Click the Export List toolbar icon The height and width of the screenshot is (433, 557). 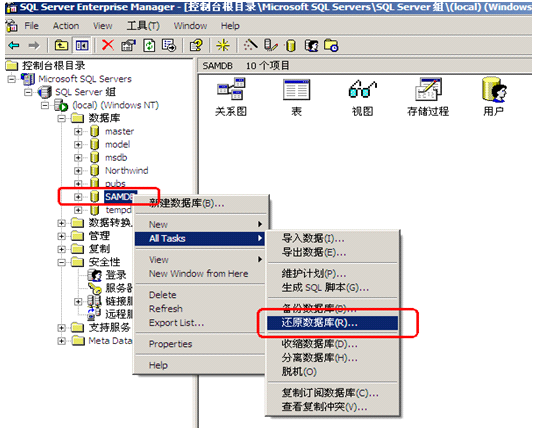click(169, 45)
